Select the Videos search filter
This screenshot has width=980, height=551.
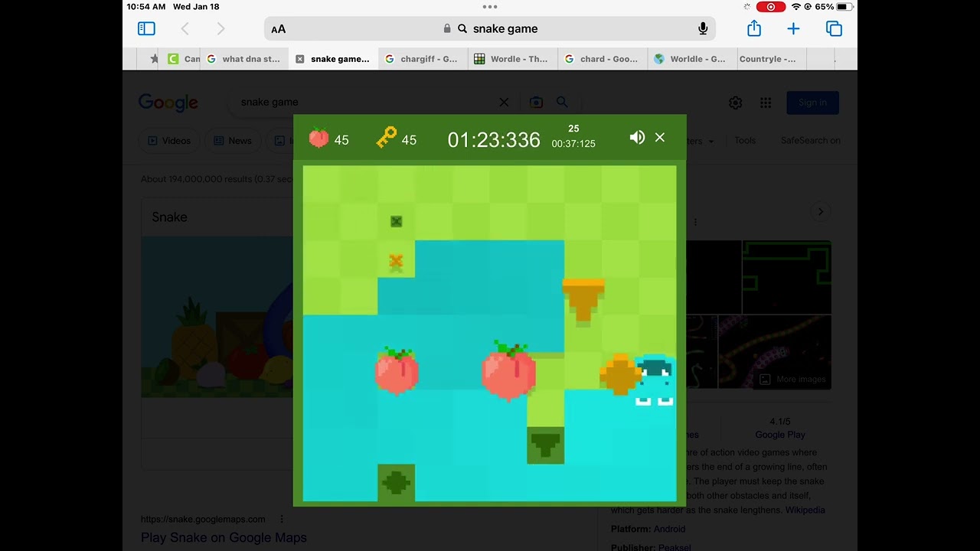169,141
